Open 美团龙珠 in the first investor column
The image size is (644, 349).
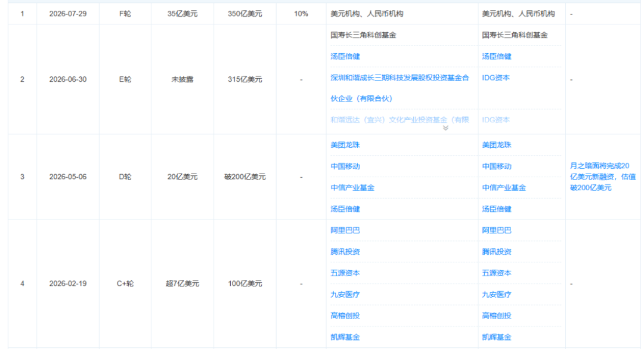345,145
